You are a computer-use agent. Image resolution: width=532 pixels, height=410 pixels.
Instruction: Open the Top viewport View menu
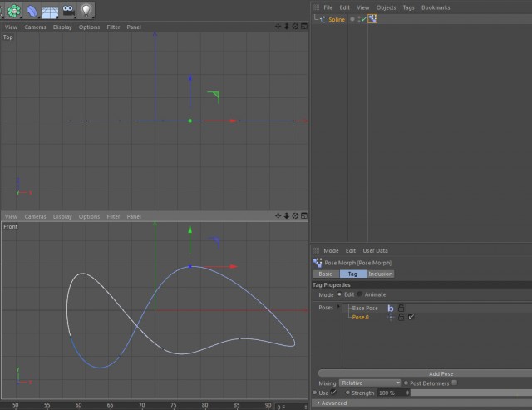point(11,27)
